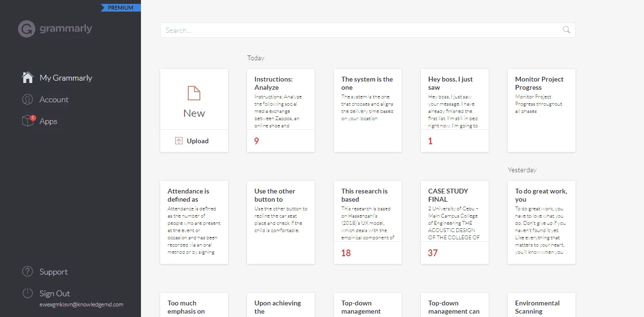Select Sign Out in sidebar
Image resolution: width=644 pixels, height=317 pixels.
click(55, 293)
